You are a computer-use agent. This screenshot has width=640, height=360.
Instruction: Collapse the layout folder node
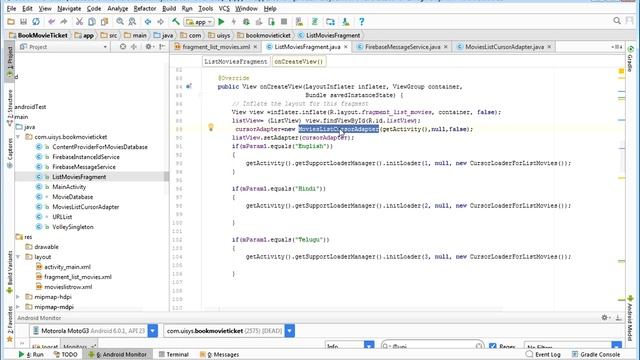[18, 257]
